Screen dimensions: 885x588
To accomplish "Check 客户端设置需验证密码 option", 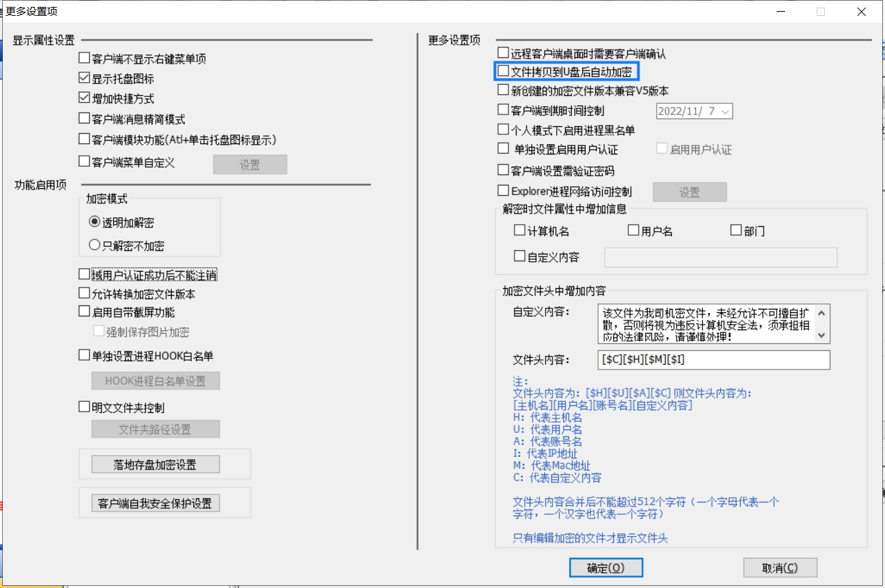I will [x=504, y=170].
